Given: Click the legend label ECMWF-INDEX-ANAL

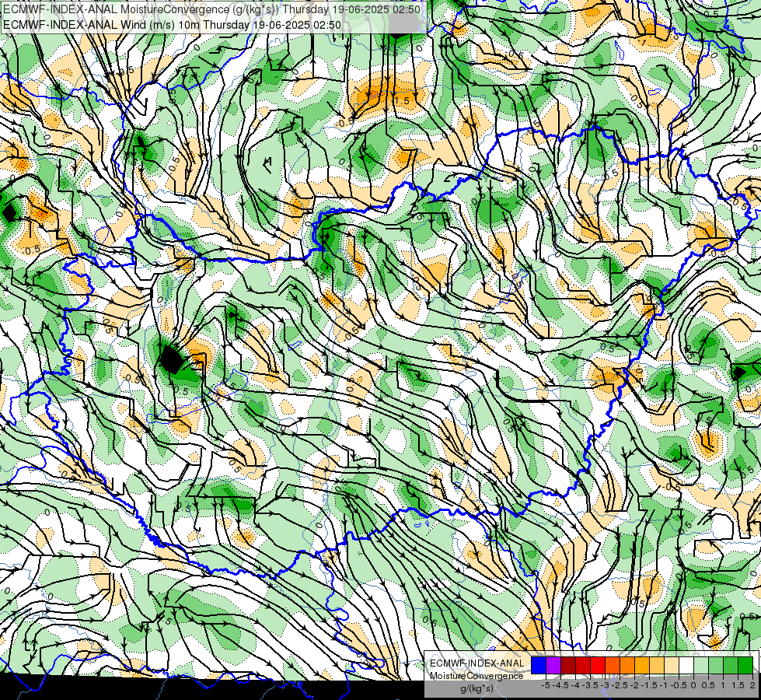Looking at the screenshot, I should click(x=476, y=663).
